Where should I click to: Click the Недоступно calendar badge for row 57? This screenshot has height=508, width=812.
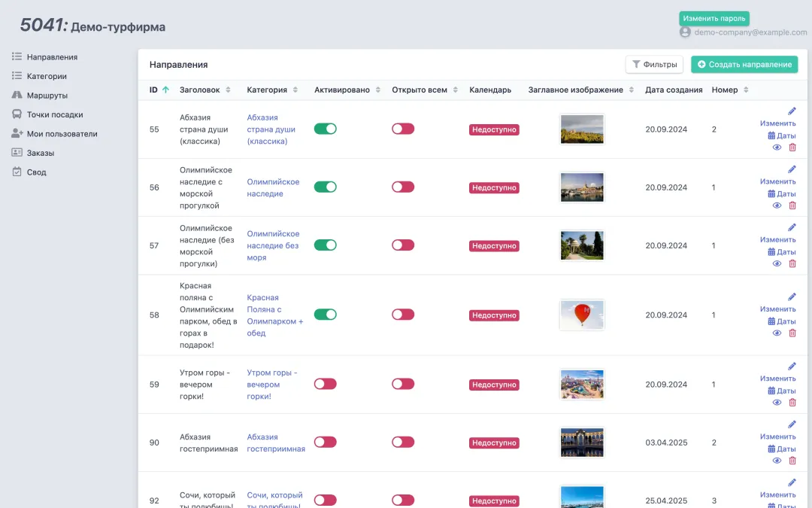(494, 245)
